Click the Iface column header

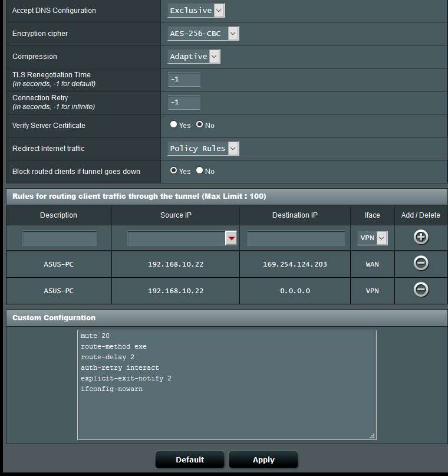372,215
